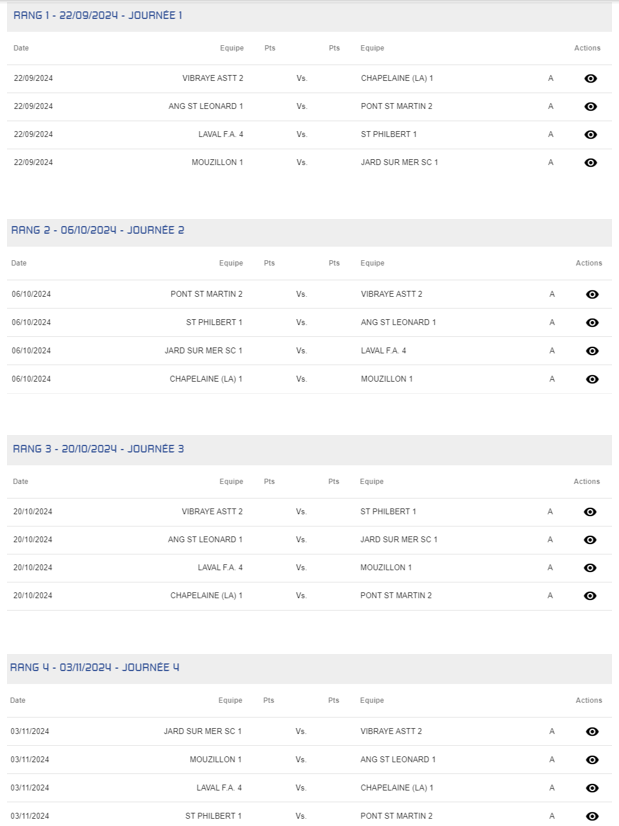View PONT ST MARTIN 2 vs VIBRAYE ASTT 2 match
This screenshot has height=826, width=619.
592,294
